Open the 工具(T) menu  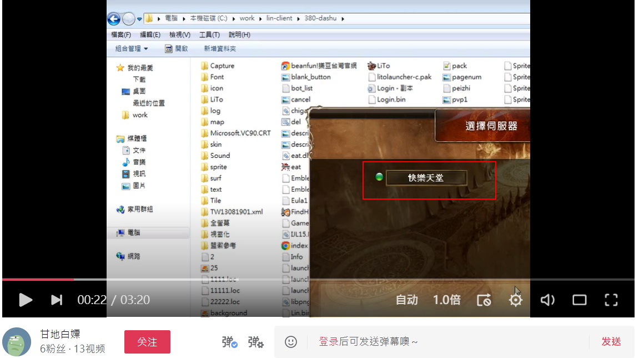click(209, 35)
